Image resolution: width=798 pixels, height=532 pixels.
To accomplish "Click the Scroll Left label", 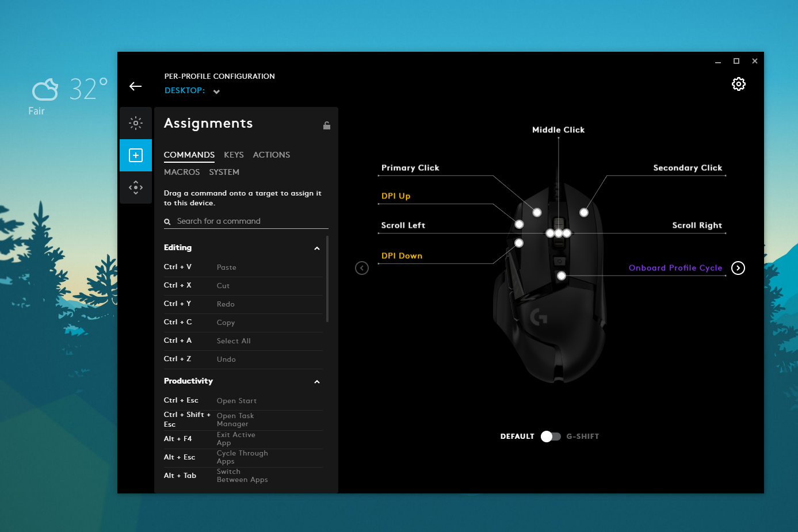I will pyautogui.click(x=403, y=225).
